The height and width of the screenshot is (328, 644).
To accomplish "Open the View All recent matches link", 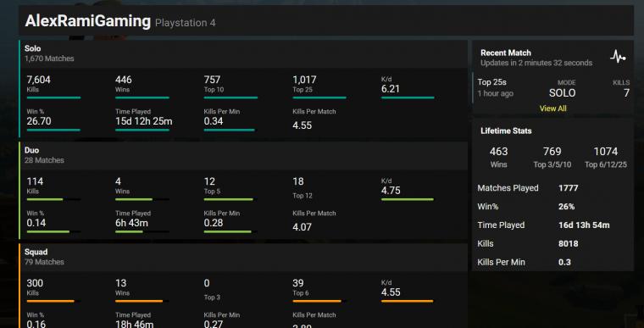I will click(552, 108).
